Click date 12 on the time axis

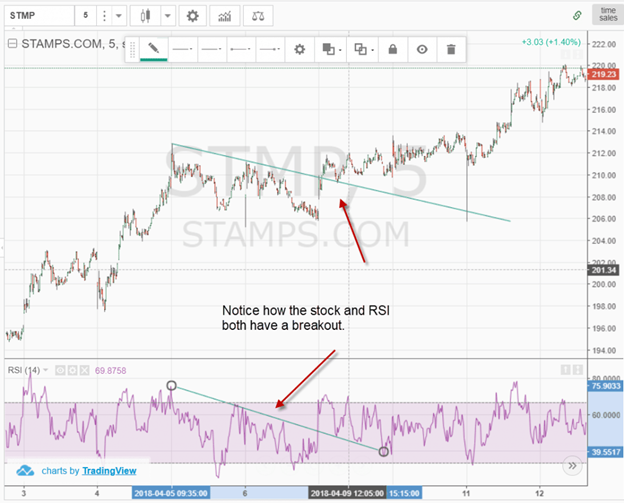[539, 493]
